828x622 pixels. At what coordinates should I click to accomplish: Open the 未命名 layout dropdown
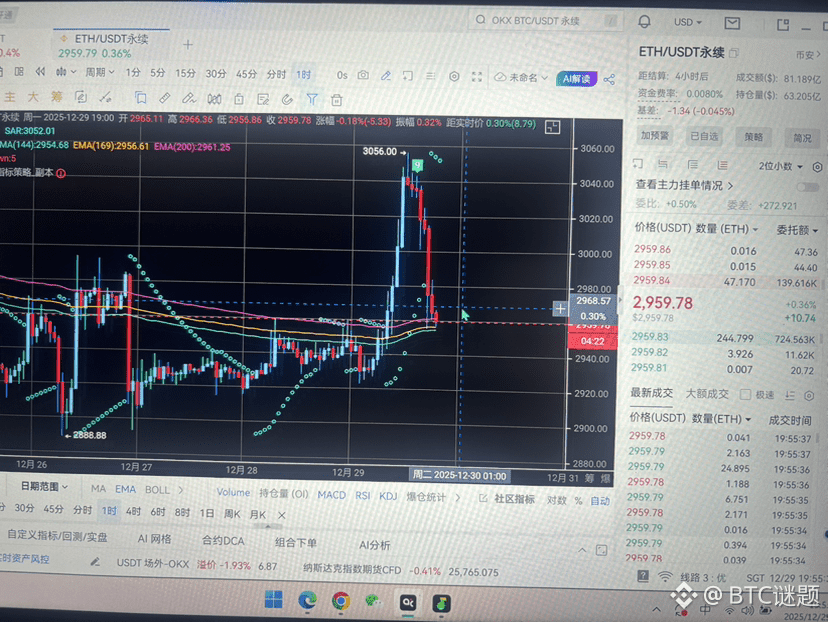click(521, 78)
